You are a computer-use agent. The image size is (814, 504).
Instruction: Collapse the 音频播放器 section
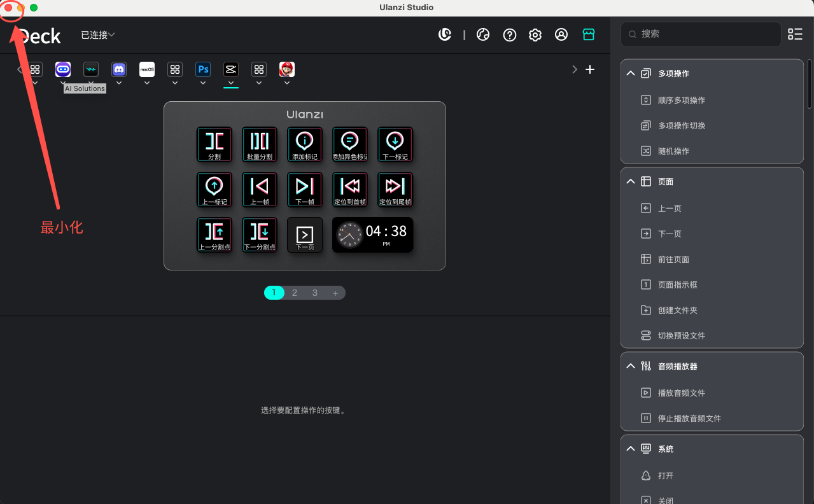tap(631, 367)
